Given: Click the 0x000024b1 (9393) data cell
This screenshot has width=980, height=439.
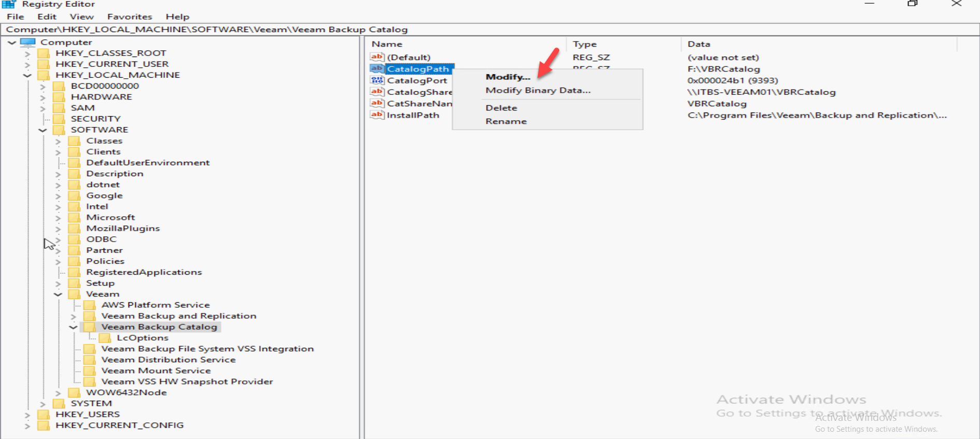Looking at the screenshot, I should 733,80.
